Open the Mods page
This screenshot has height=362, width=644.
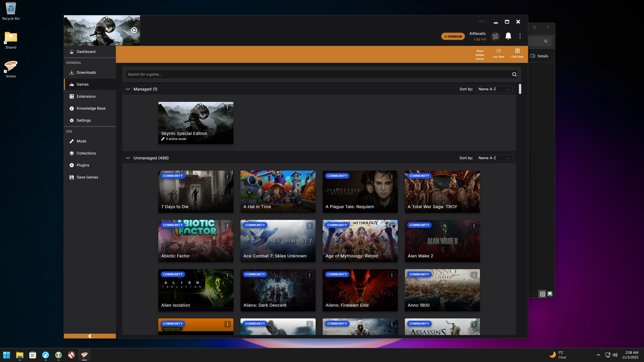pos(82,141)
